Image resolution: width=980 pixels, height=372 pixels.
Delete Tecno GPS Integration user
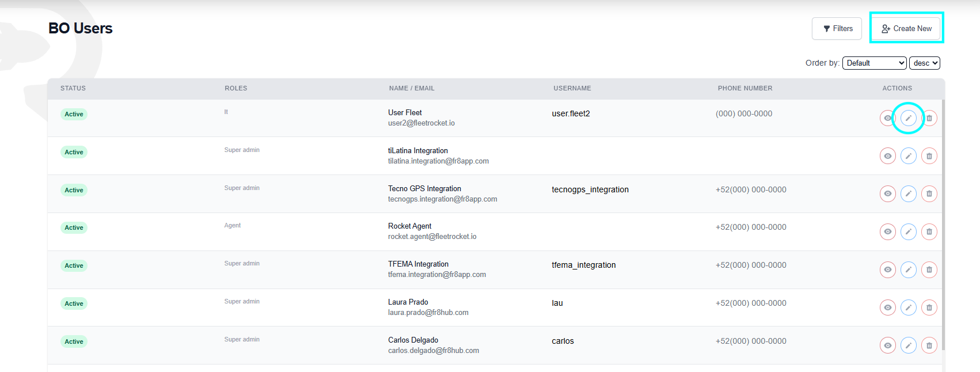(929, 193)
